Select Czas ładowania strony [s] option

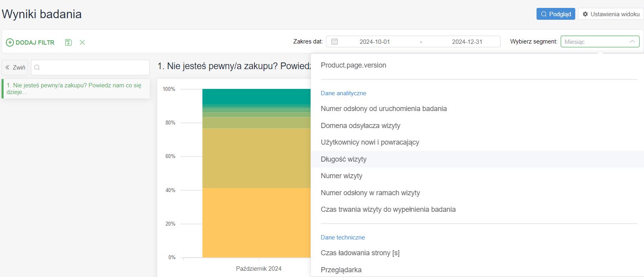click(477, 253)
